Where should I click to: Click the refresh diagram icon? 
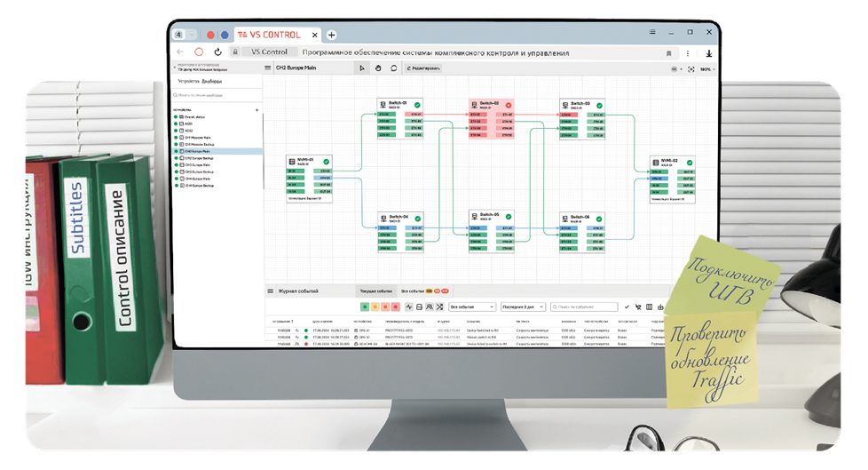point(393,68)
